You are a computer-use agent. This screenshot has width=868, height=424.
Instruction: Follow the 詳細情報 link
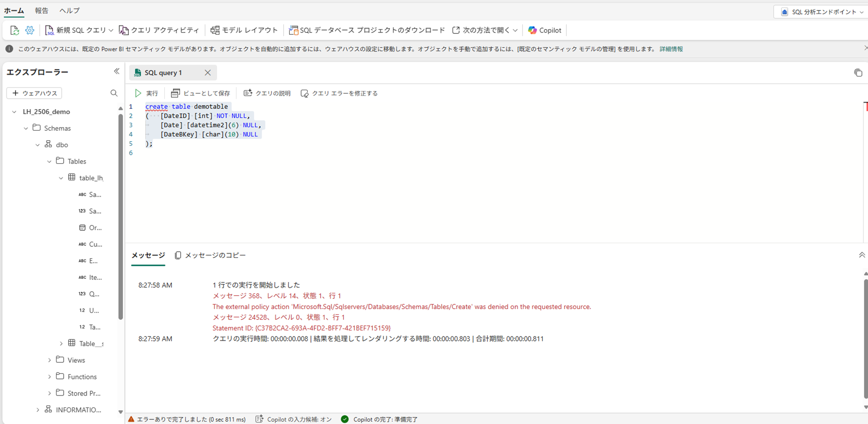(671, 49)
